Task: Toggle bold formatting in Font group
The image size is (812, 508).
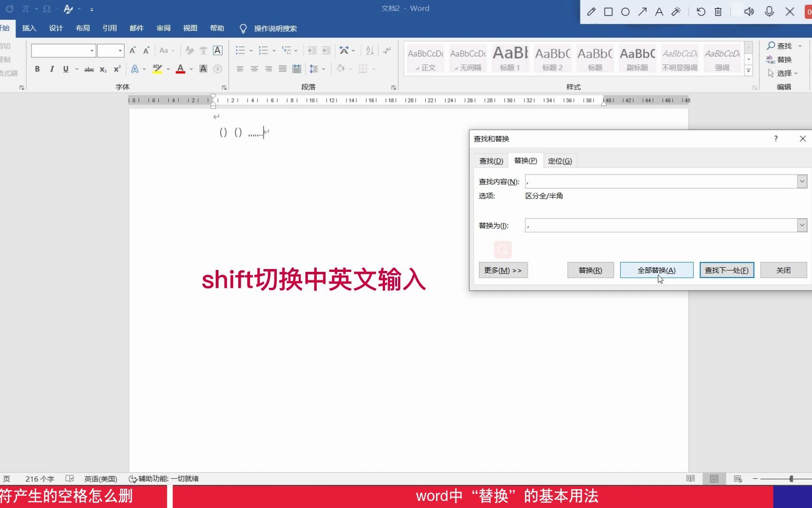Action: click(x=37, y=69)
